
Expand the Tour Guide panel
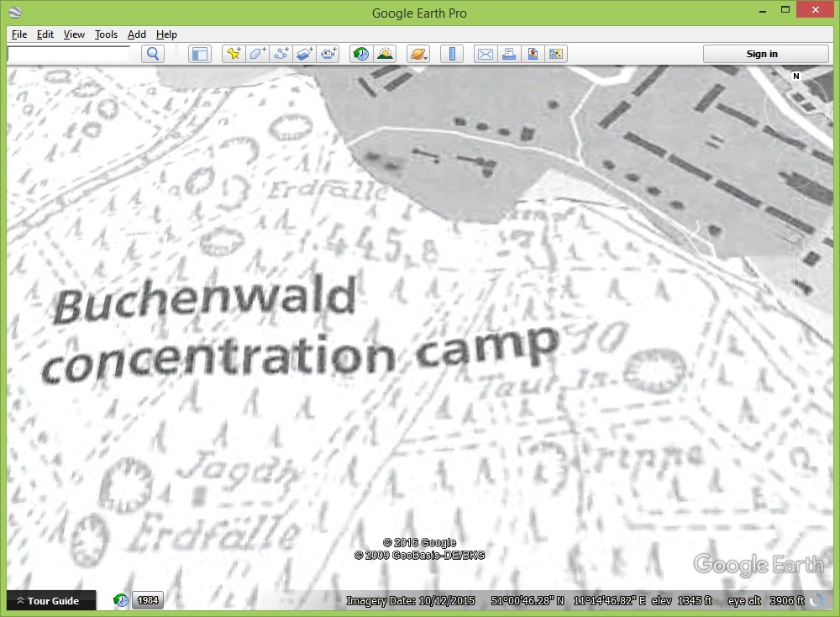[50, 601]
